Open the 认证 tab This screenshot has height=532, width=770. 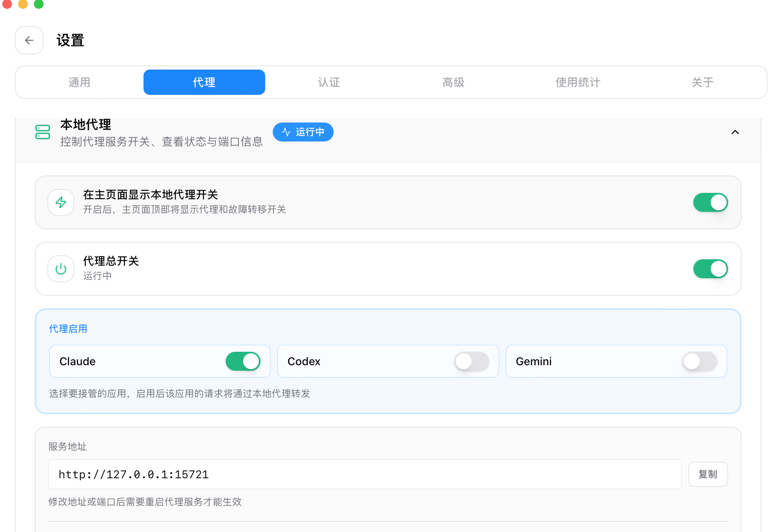[328, 82]
